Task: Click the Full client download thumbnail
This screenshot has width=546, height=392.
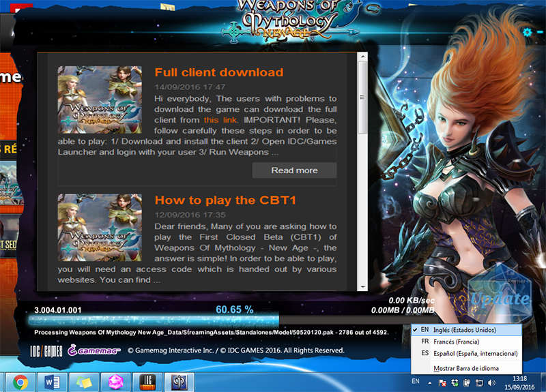Action: (100, 100)
